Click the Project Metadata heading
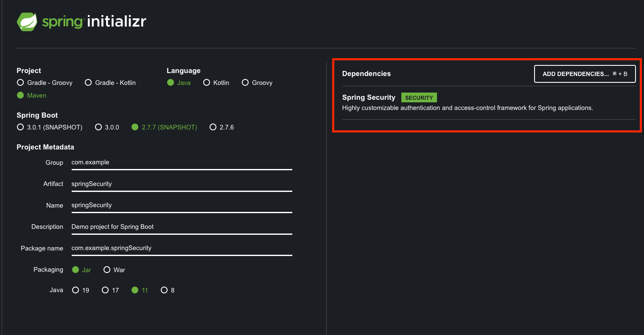 pyautogui.click(x=45, y=147)
